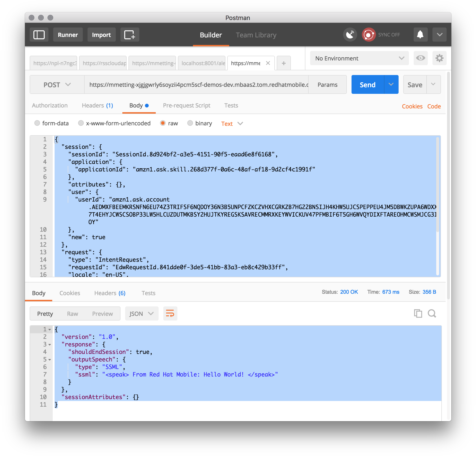
Task: Switch to Pre-request Script tab
Action: (187, 105)
